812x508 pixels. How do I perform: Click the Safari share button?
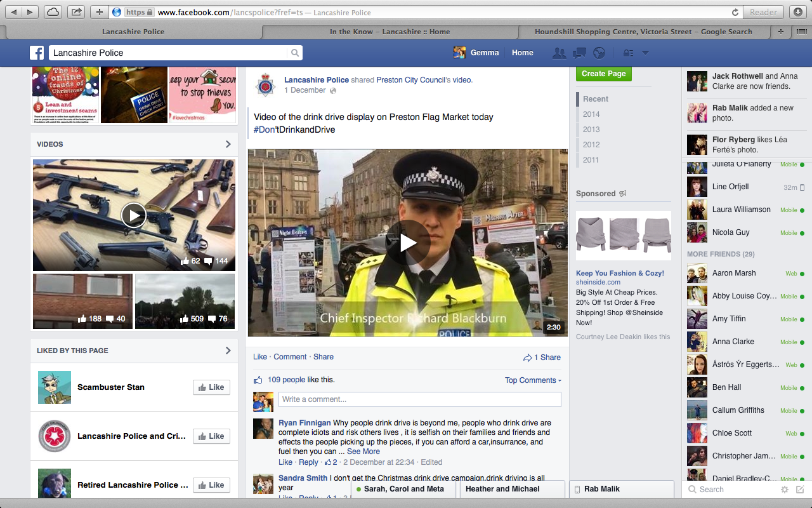coord(76,12)
